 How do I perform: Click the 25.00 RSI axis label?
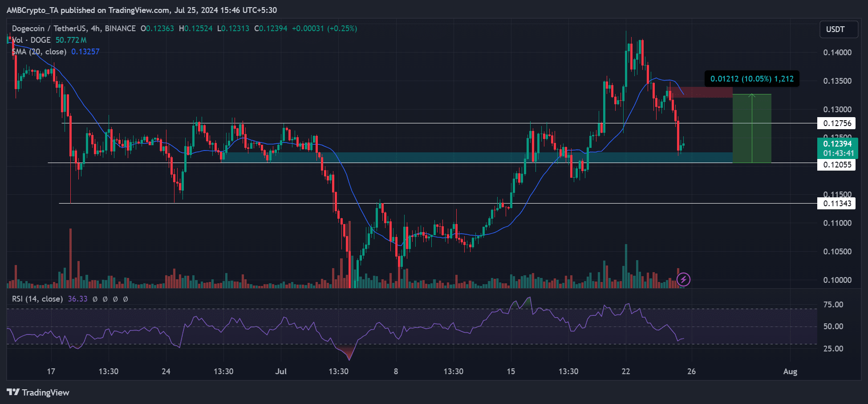[x=833, y=349]
